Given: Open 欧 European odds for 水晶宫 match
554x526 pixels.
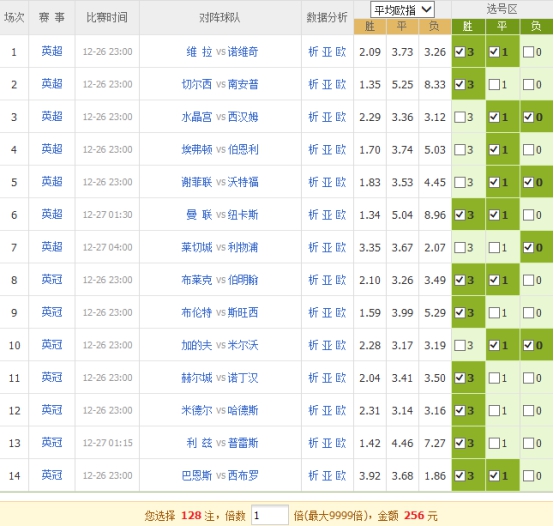Looking at the screenshot, I should 341,117.
